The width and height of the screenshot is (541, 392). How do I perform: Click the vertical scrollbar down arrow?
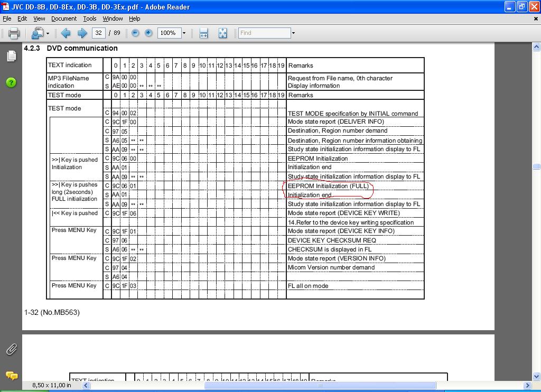click(537, 376)
